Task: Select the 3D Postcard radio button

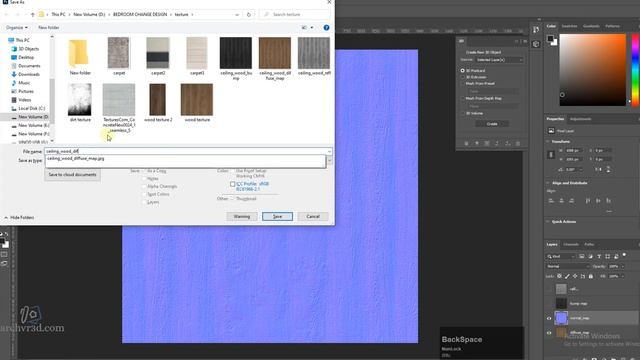Action: 462,71
